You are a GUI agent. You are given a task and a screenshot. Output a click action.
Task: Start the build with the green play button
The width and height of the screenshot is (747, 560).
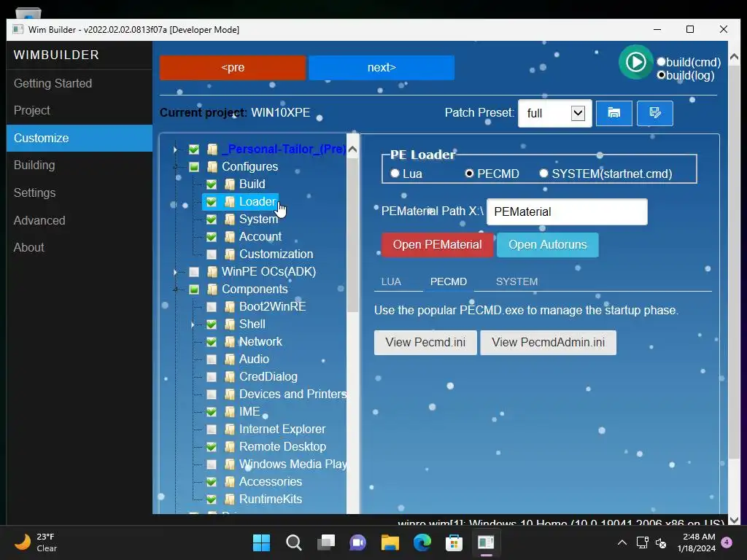[635, 62]
